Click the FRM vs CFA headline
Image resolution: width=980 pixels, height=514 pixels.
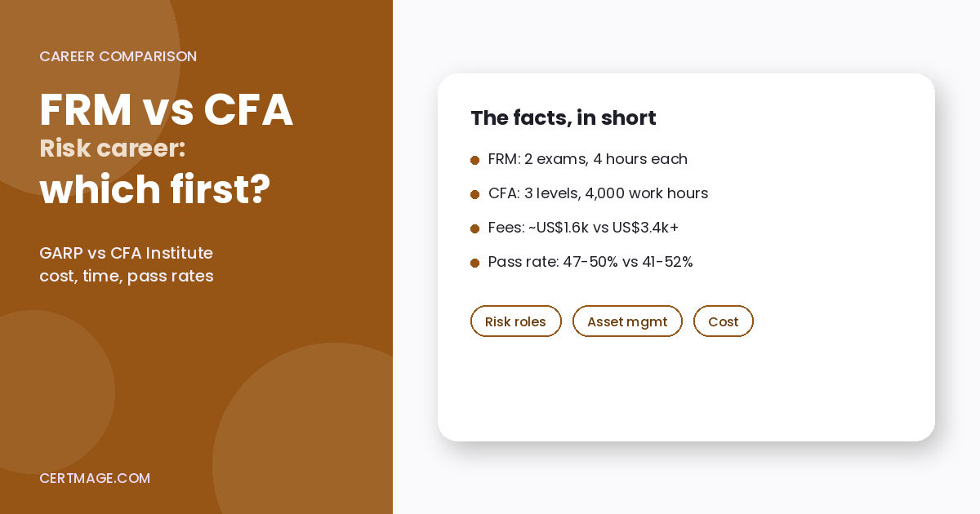tap(167, 109)
